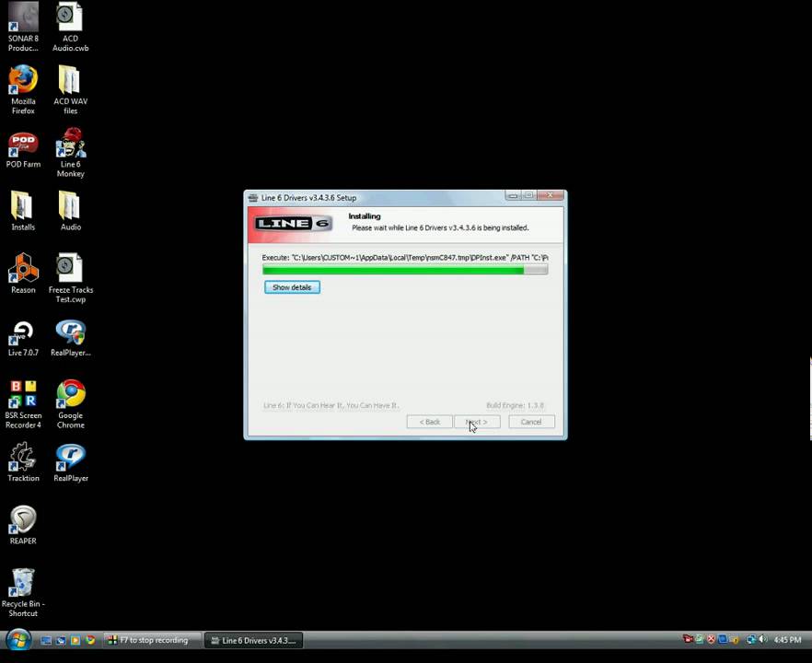
Task: Click the Next button in setup dialog
Action: point(477,422)
